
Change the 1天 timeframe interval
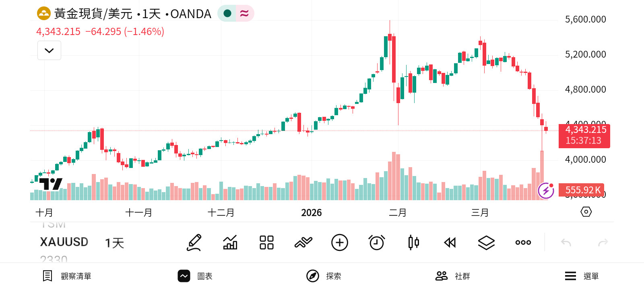[115, 243]
